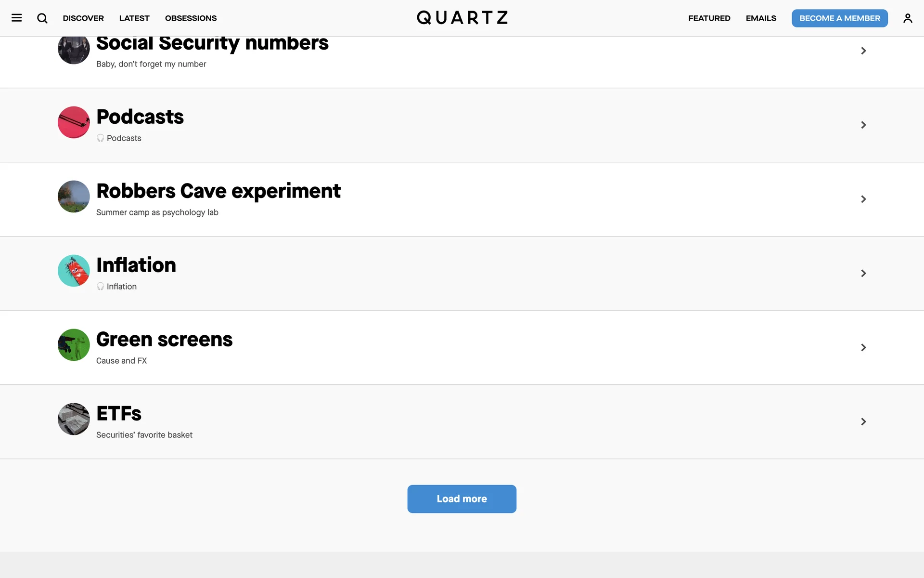The image size is (924, 578).
Task: Click the Inflation teal circular thumbnail
Action: pyautogui.click(x=74, y=271)
